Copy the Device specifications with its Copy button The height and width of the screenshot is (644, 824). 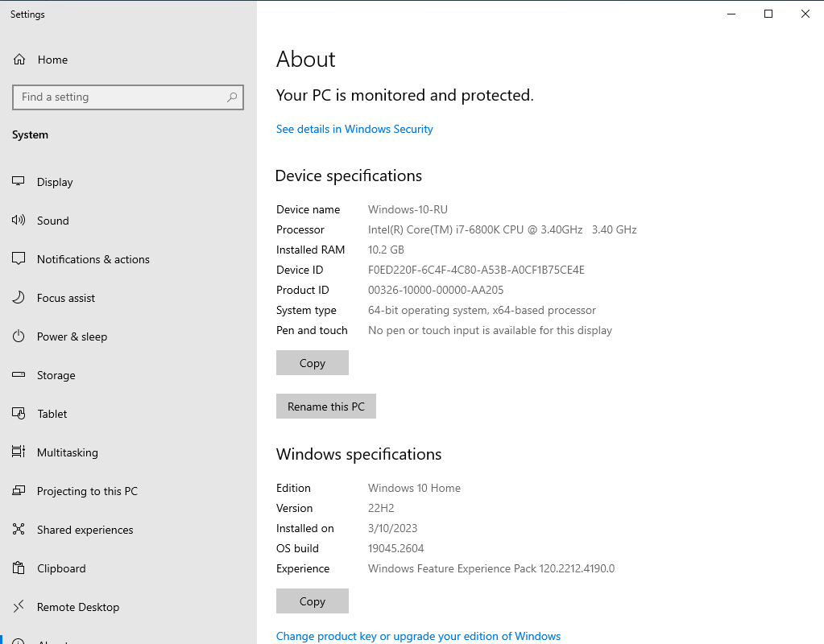pos(313,363)
